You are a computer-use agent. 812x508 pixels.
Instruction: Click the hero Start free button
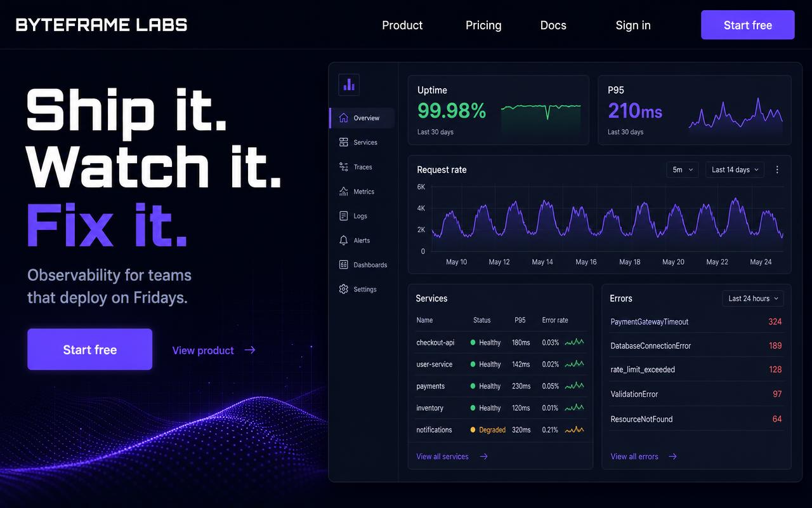pos(89,349)
